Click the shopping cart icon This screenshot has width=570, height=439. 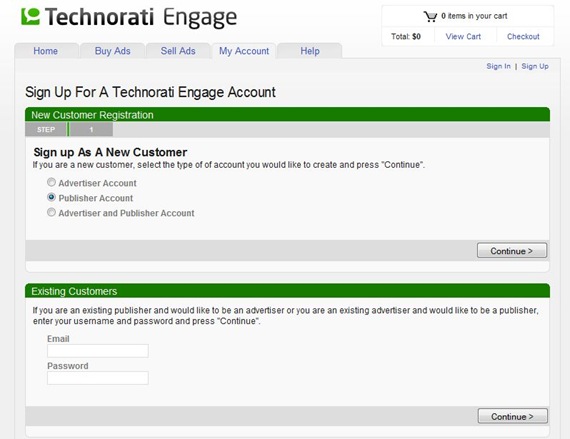click(430, 16)
